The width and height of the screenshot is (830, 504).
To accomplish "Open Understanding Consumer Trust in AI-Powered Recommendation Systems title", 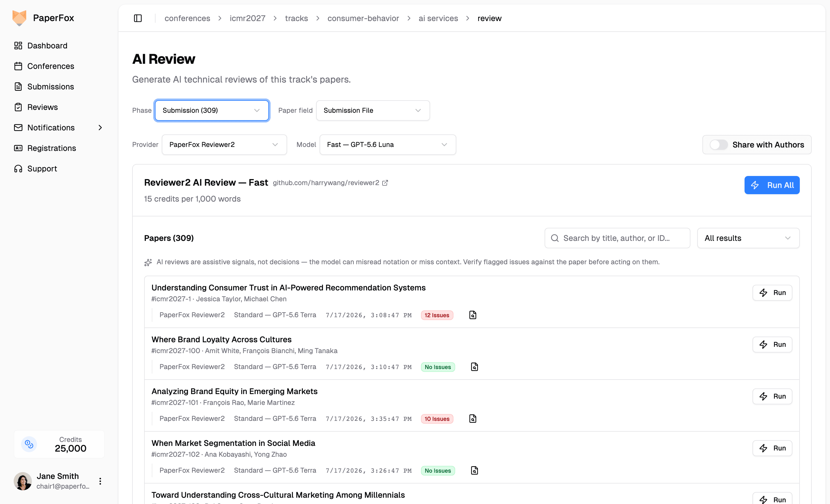I will (288, 288).
